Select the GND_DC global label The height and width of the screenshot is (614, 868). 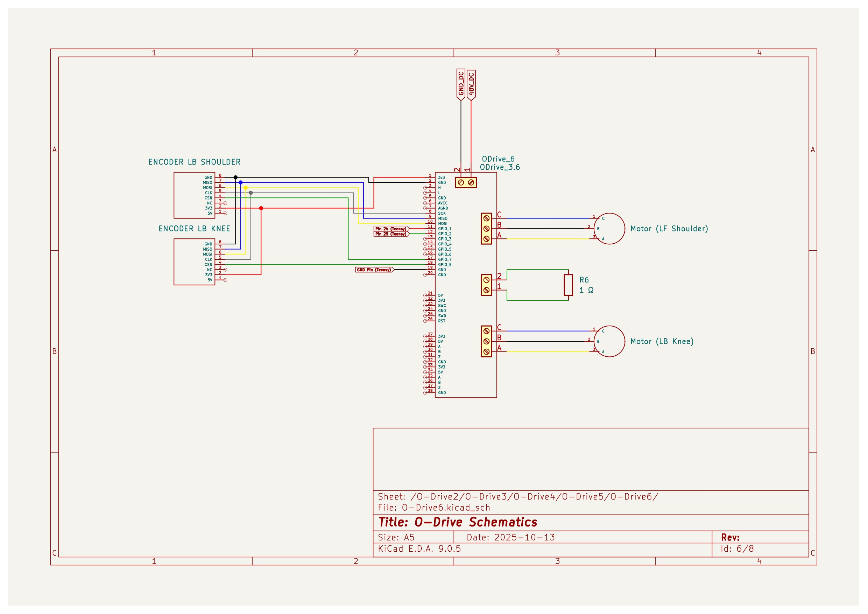460,85
